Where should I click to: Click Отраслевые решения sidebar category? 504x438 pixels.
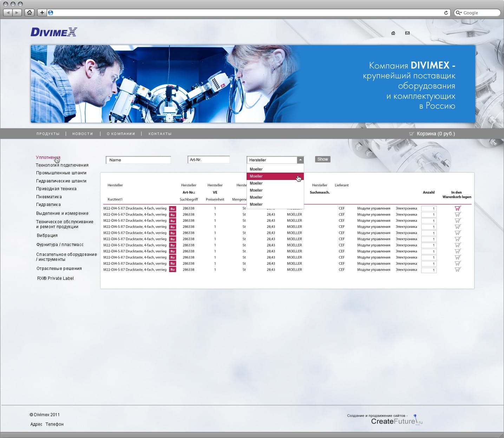click(59, 269)
